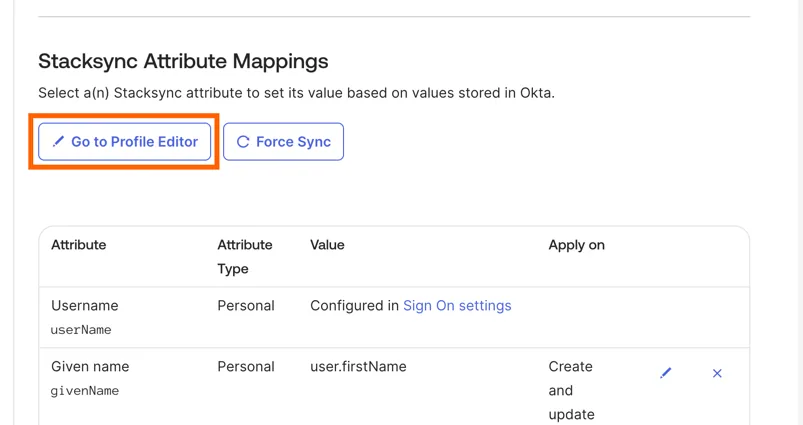Click Personal type in Username row
Screen dimensions: 803x425
[246, 306]
